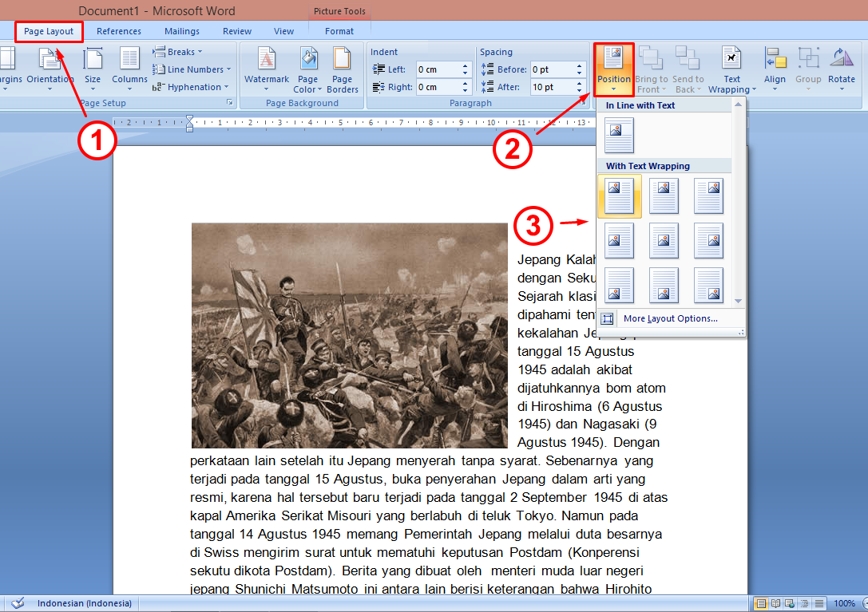Switch to the View tab

tap(283, 32)
